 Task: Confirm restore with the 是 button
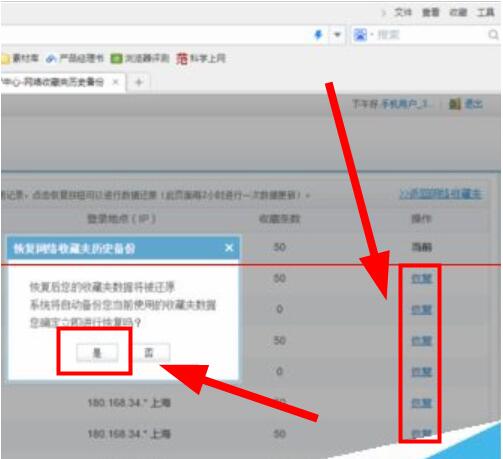click(97, 353)
